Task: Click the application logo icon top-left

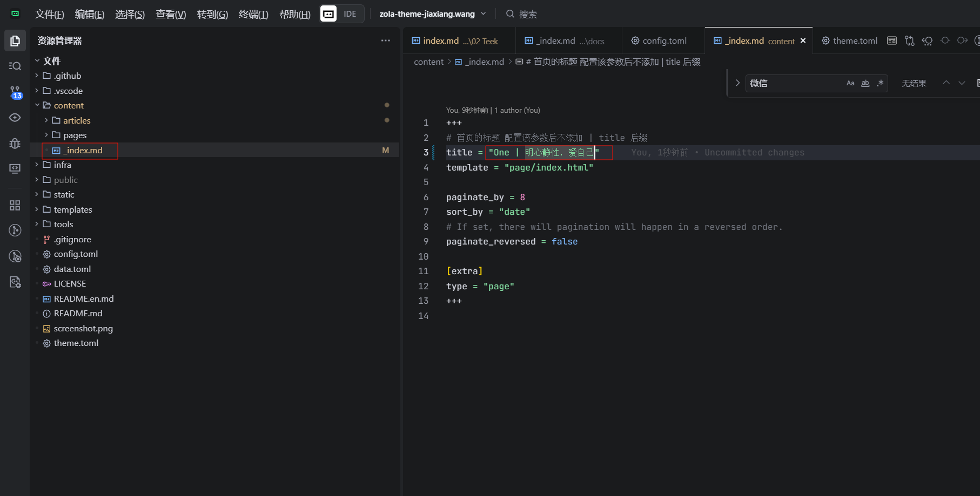Action: 15,13
